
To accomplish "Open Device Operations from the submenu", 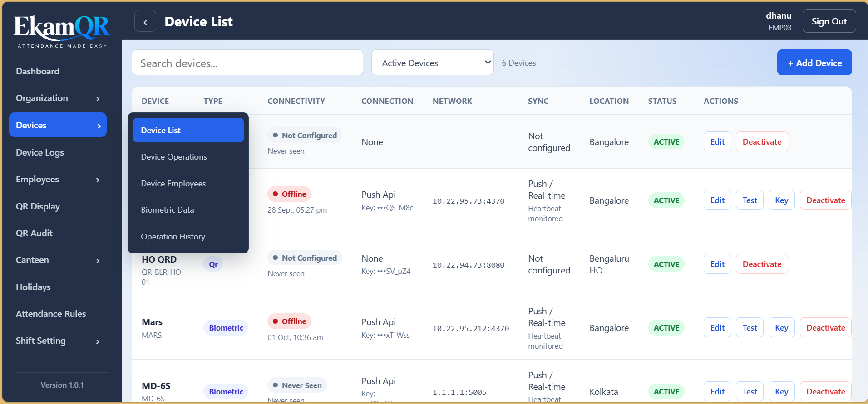I will point(188,157).
